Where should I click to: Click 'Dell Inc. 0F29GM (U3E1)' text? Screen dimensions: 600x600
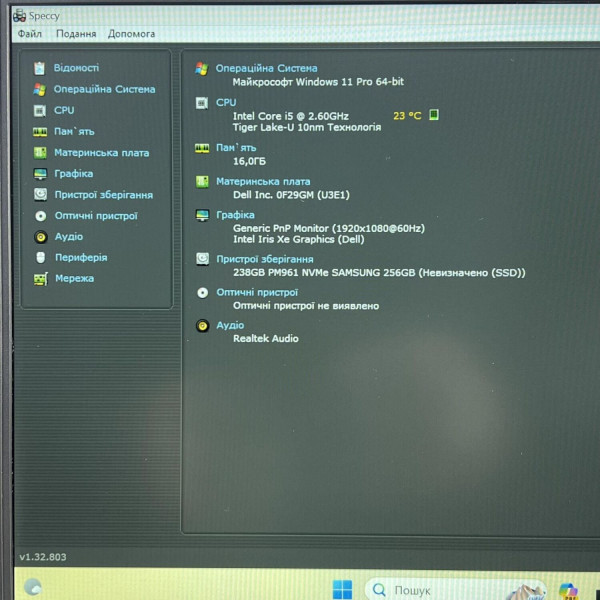click(x=291, y=195)
